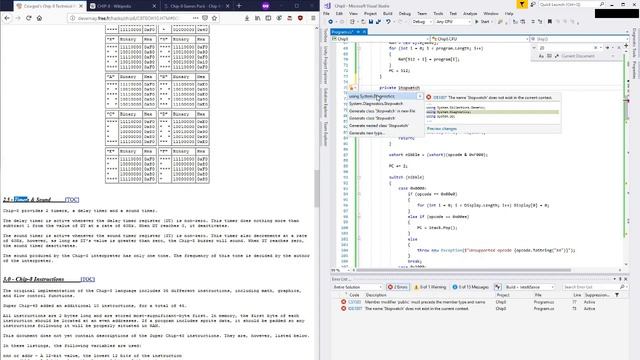
Task: Open the Analyze menu
Action: (x=470, y=13)
